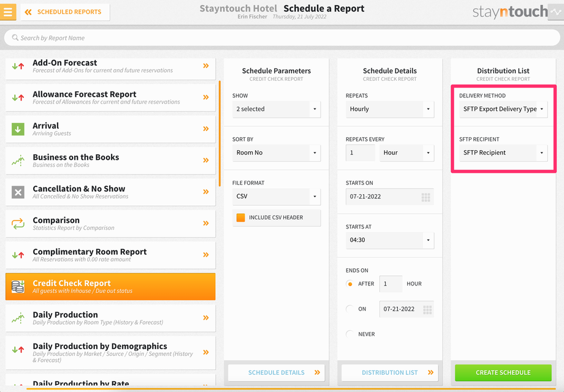The image size is (564, 392).
Task: Select the Ends On After radio button
Action: (349, 284)
